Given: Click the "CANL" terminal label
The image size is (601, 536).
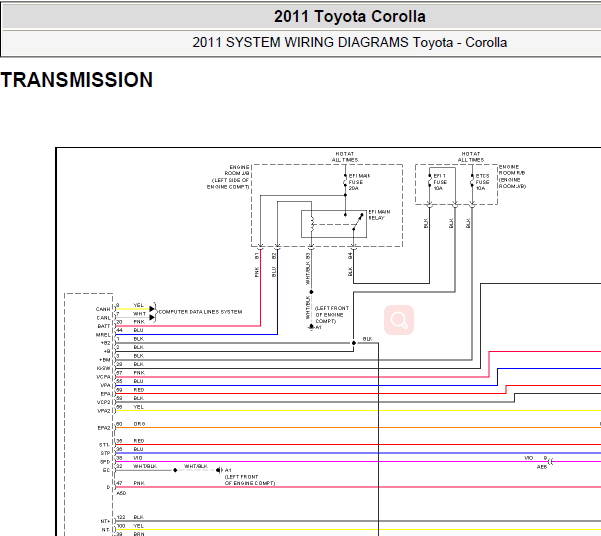Looking at the screenshot, I should 103,318.
